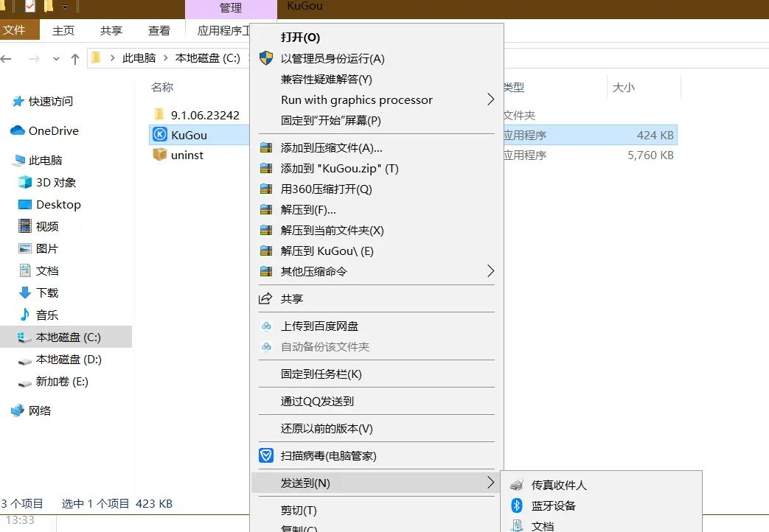Click 此电脑 in address breadcrumb
This screenshot has height=532, width=769.
tap(139, 58)
